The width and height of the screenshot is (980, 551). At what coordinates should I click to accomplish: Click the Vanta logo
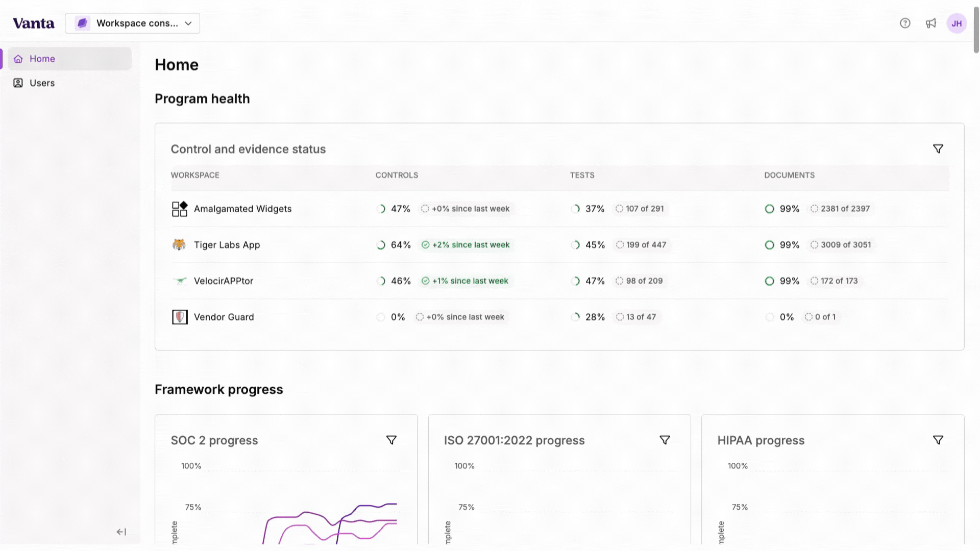[34, 23]
